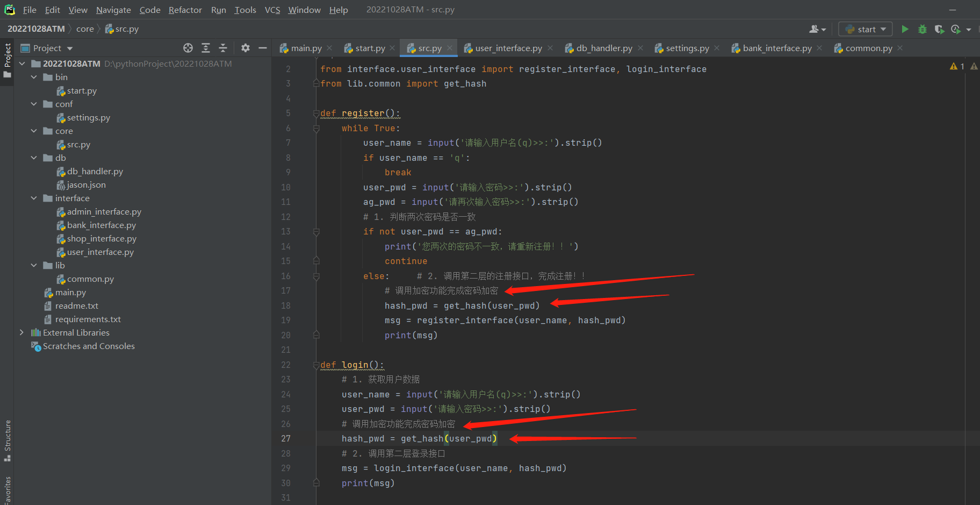Select shop_interface.py in project tree
The width and height of the screenshot is (980, 505).
coord(102,238)
